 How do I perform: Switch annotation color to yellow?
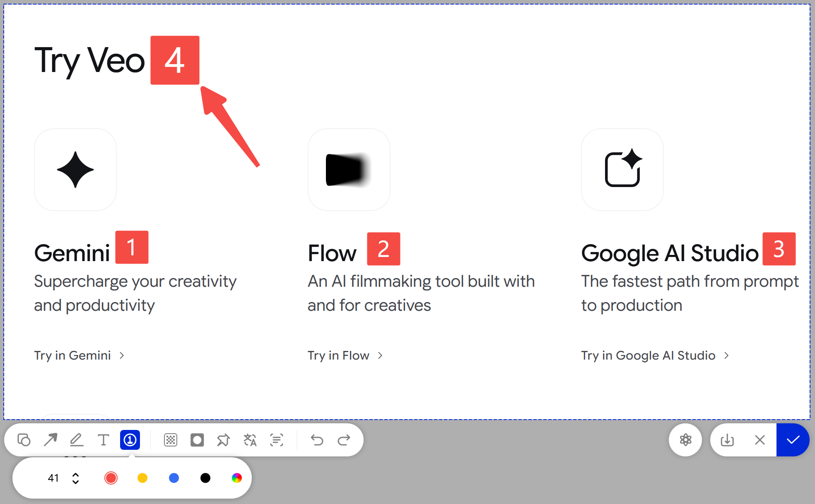pos(142,478)
